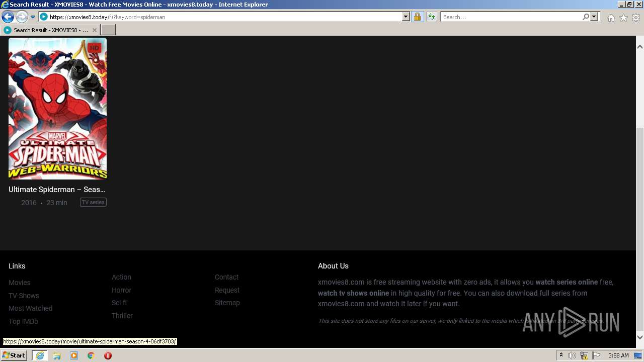Click the watch tv shows online bold text
This screenshot has width=644, height=362.
click(x=353, y=293)
